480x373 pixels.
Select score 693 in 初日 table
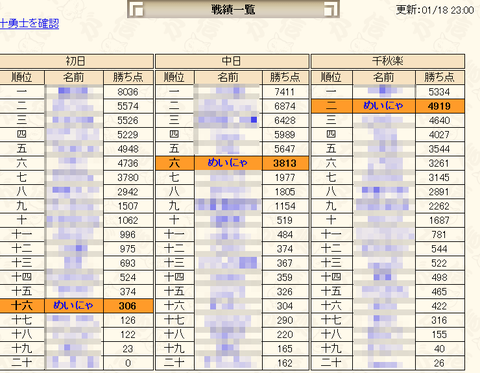128,263
